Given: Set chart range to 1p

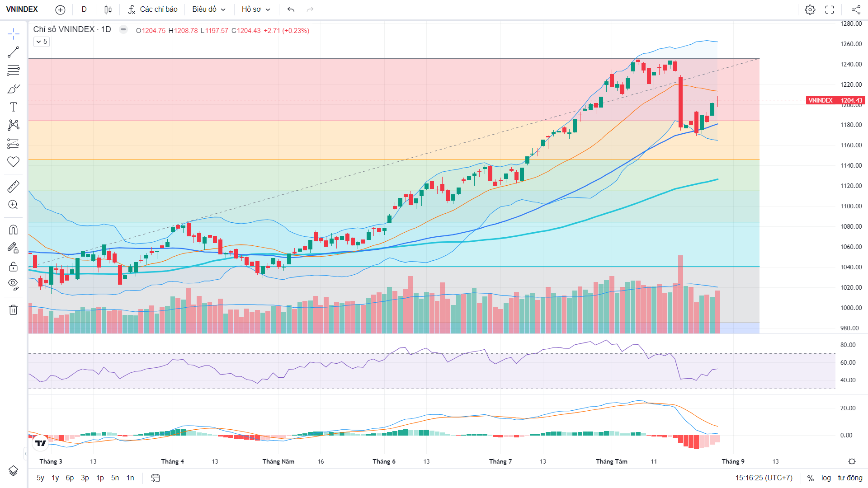Looking at the screenshot, I should pyautogui.click(x=100, y=478).
